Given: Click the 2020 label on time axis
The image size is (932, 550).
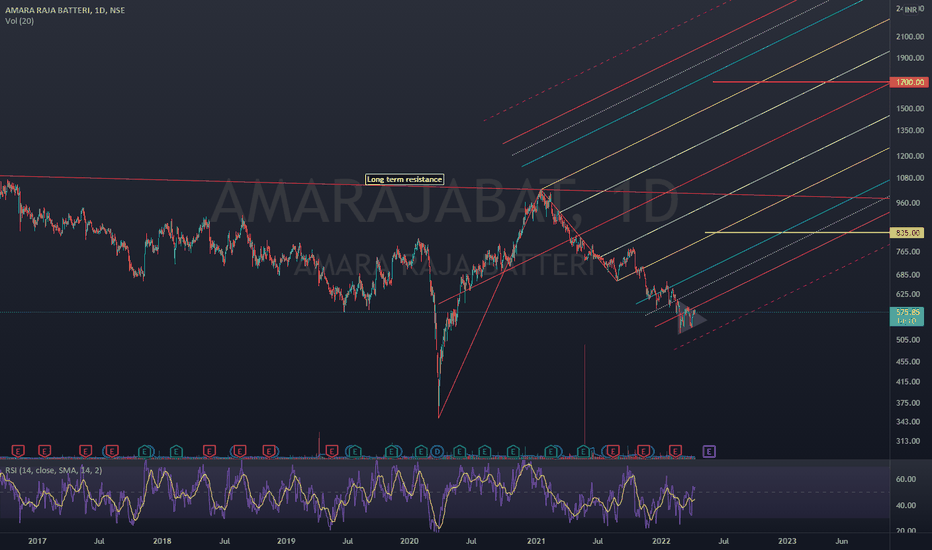Looking at the screenshot, I should (x=409, y=541).
